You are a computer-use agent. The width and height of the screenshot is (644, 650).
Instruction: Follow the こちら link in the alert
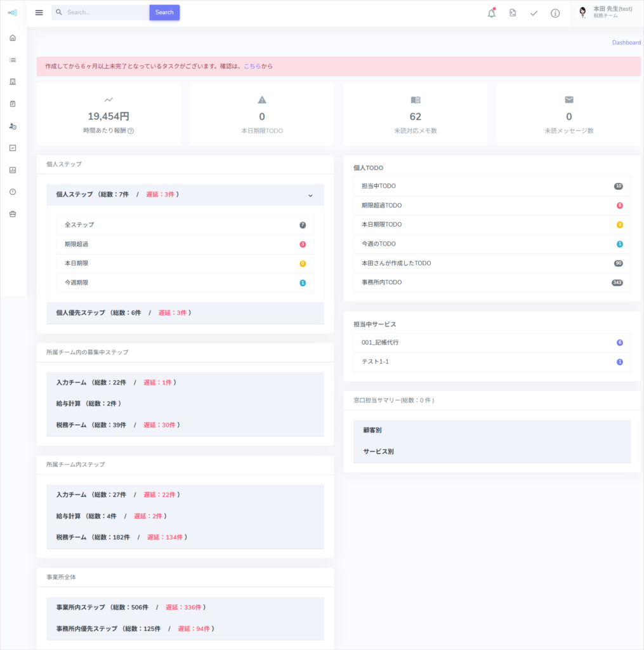(252, 66)
